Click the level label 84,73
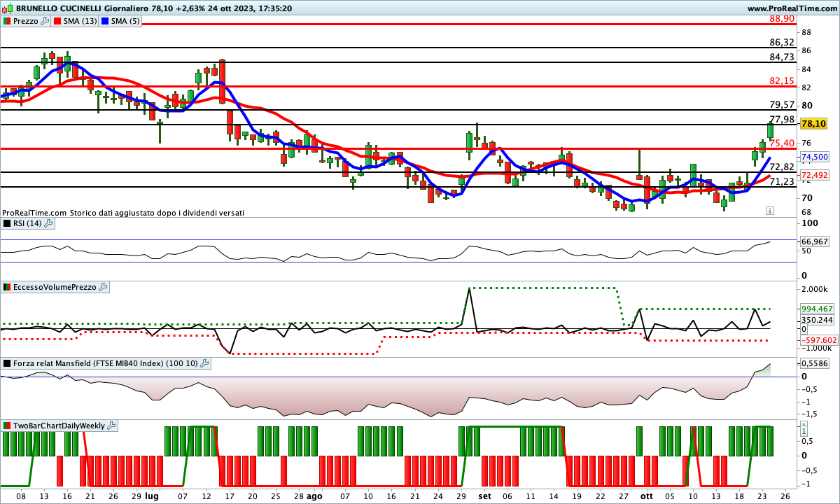This screenshot has width=840, height=504. [x=782, y=57]
